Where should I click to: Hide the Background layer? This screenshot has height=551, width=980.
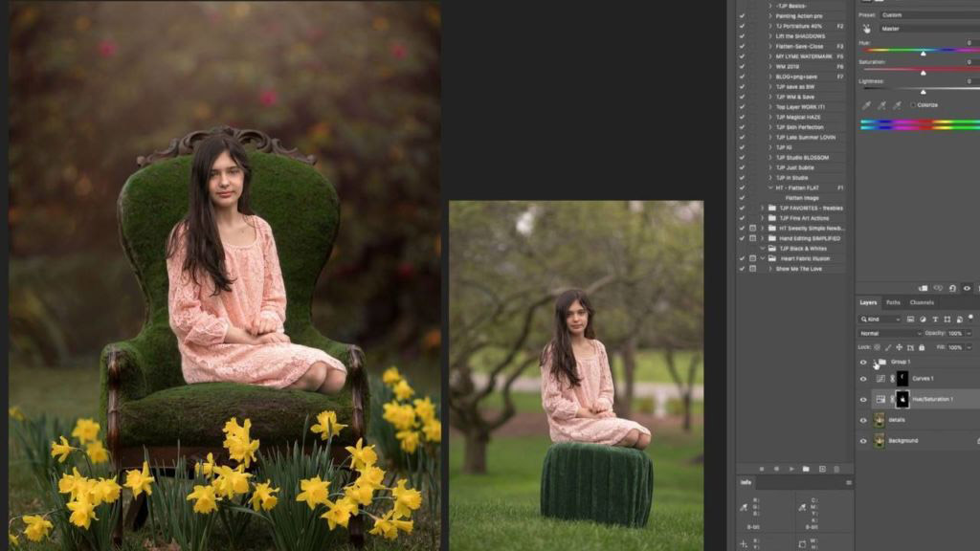click(x=863, y=441)
